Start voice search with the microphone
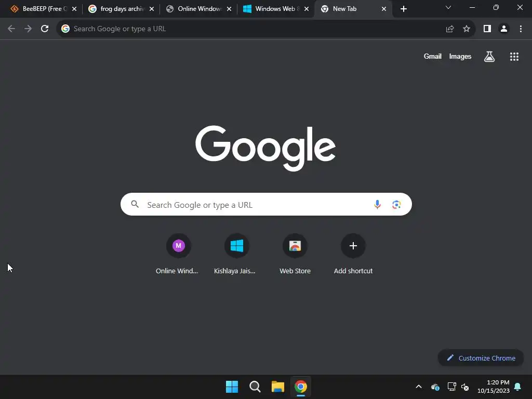The height and width of the screenshot is (399, 532). (377, 205)
